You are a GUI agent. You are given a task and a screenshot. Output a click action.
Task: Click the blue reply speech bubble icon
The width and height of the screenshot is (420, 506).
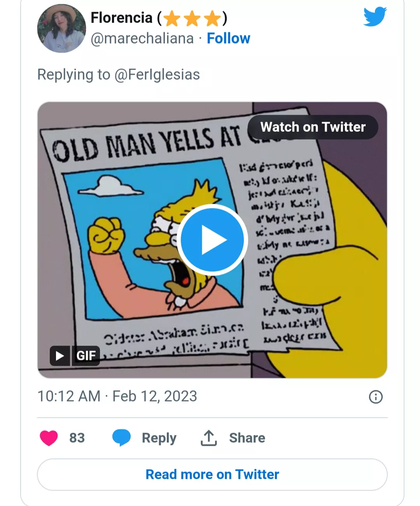point(121,438)
